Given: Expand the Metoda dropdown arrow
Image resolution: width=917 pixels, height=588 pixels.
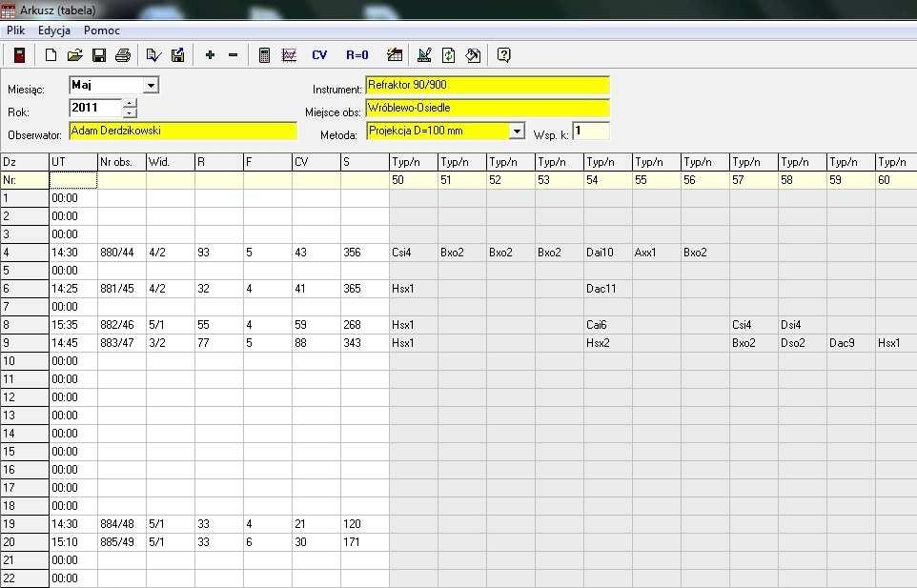Looking at the screenshot, I should point(517,131).
